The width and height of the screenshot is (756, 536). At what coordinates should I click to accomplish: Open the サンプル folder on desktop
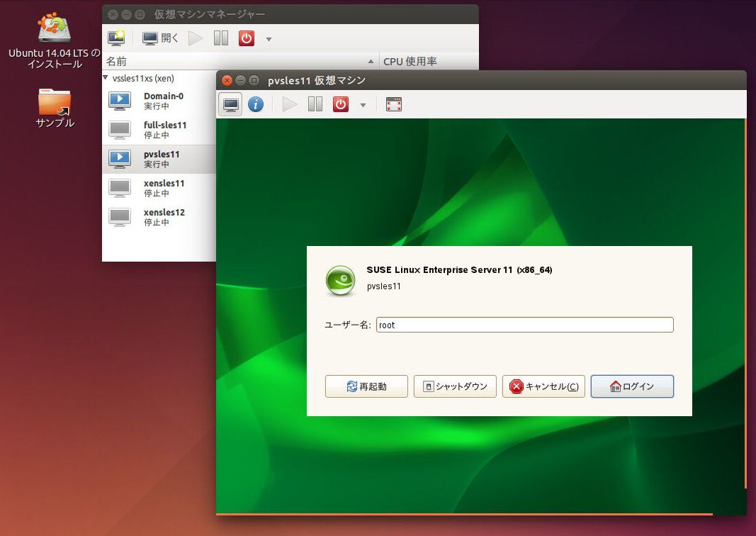55,108
